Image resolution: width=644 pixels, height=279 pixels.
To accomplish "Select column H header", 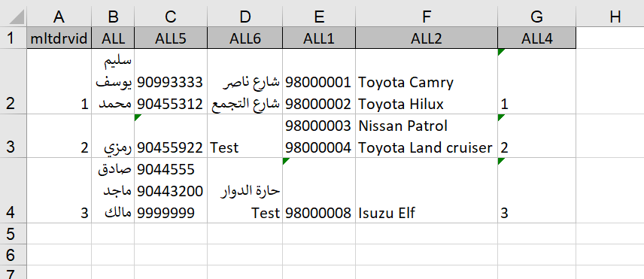I will (x=615, y=17).
